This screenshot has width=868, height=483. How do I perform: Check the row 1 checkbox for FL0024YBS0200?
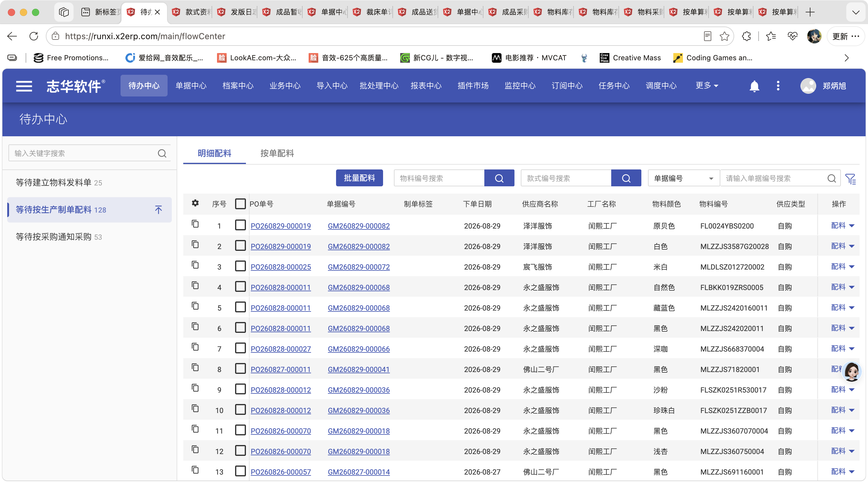(x=240, y=225)
